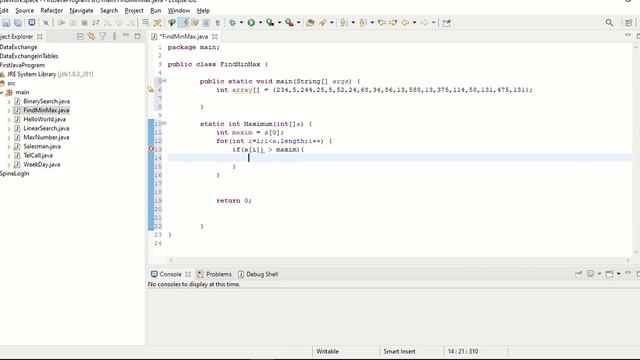Screen dimensions: 640x360
Task: Click the Pin Editor toolbar icon
Action: [447, 23]
